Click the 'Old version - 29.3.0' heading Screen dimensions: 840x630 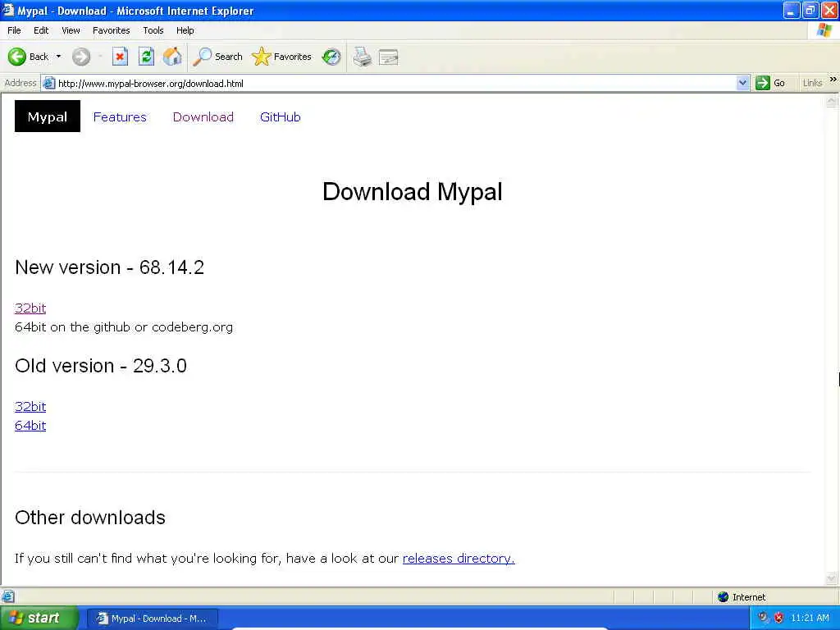101,366
